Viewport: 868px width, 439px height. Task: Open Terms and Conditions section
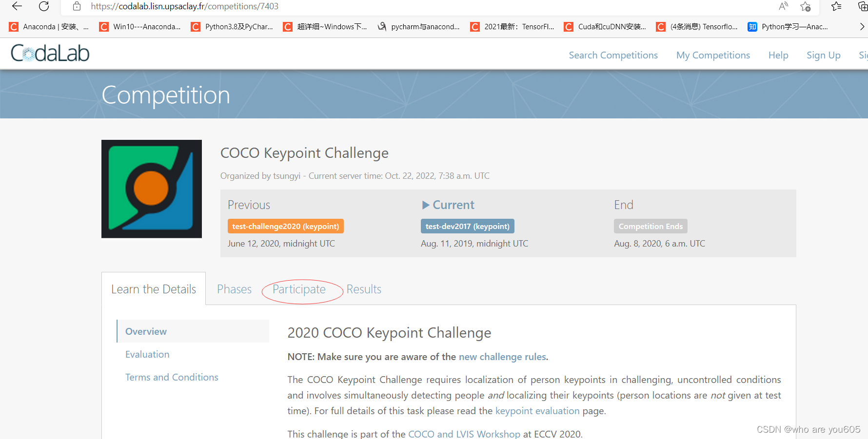(x=172, y=377)
